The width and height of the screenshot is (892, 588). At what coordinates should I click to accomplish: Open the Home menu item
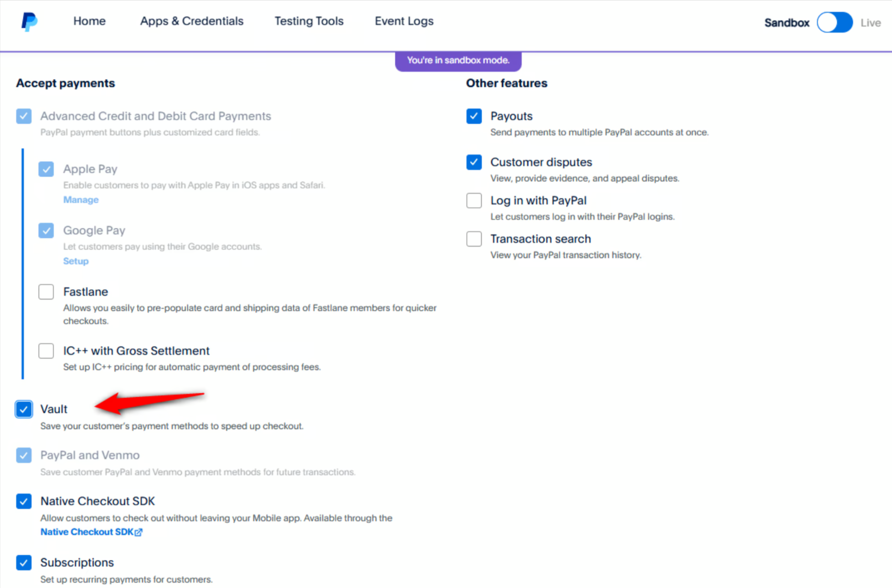pos(89,21)
